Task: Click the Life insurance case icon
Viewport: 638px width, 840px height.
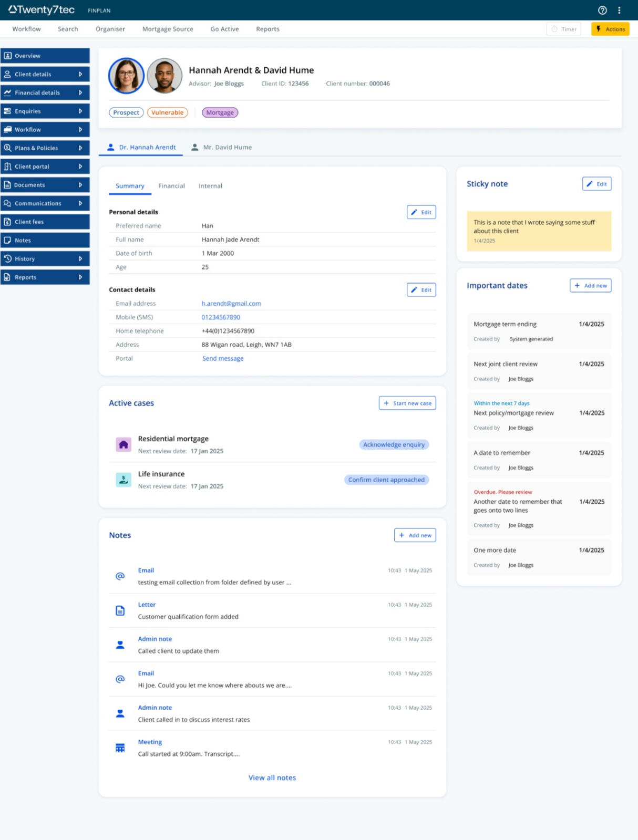Action: [124, 480]
